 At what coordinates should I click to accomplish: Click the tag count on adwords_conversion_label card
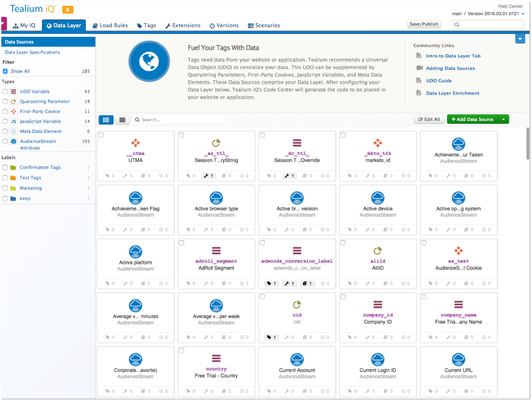[272, 283]
